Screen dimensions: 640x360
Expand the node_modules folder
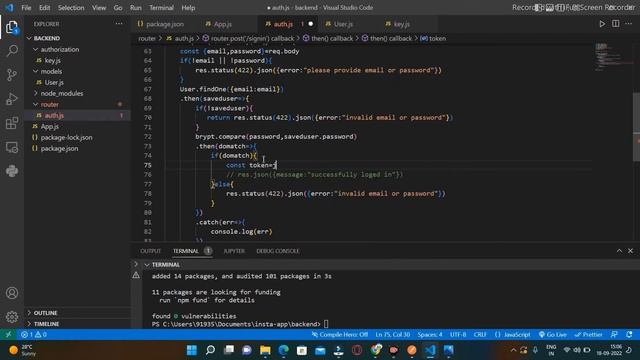78,93
